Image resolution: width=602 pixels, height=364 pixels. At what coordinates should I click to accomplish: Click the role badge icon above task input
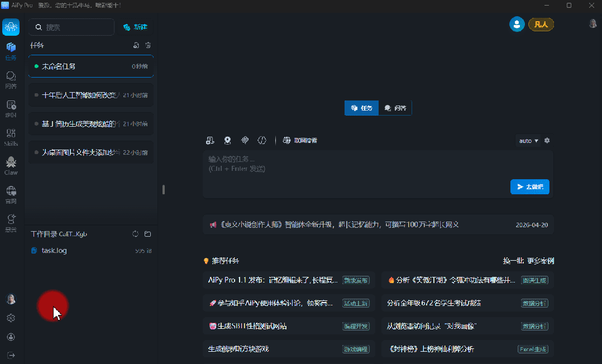[x=228, y=141]
